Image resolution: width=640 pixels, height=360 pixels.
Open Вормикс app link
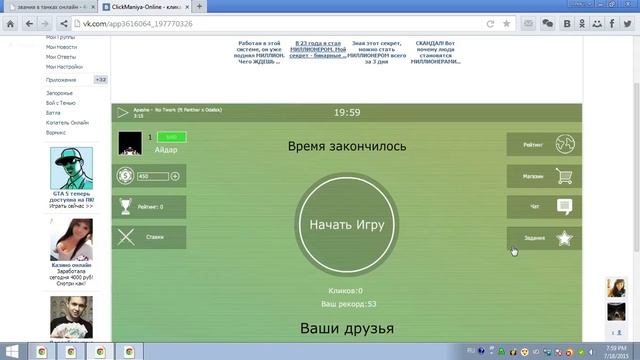point(56,133)
